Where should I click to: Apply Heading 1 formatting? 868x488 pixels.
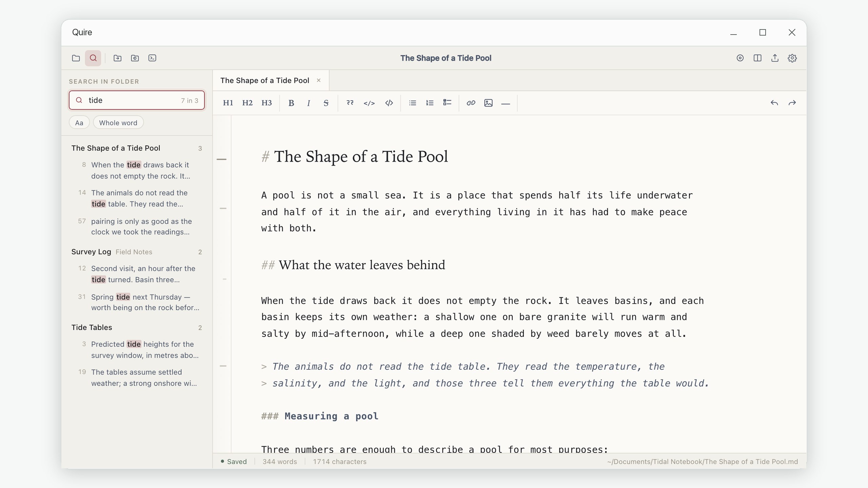(228, 103)
